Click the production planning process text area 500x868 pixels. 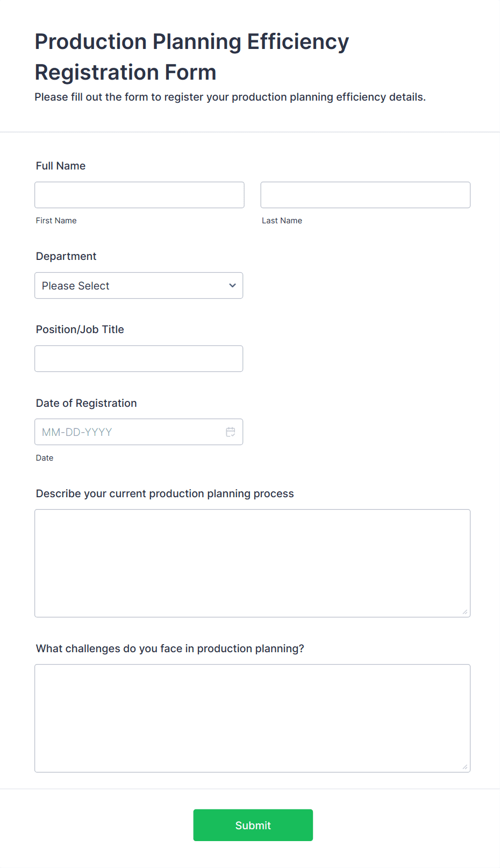coord(253,562)
